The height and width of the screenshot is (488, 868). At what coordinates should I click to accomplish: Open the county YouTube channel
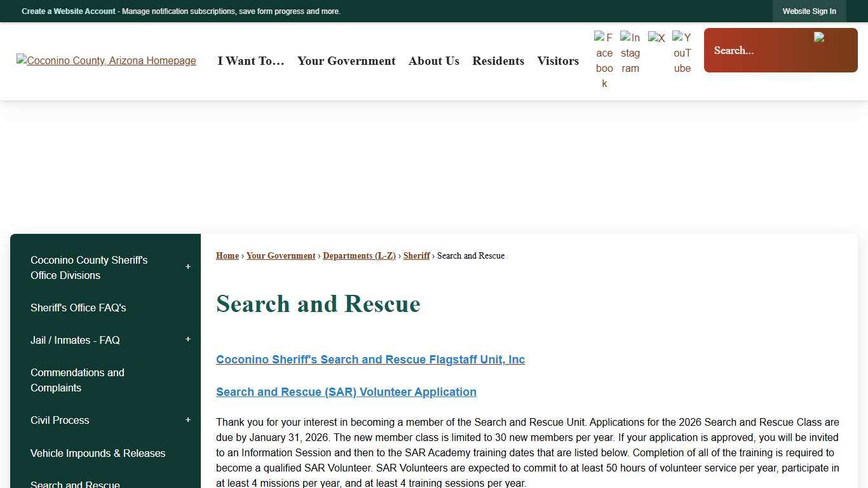pos(682,52)
